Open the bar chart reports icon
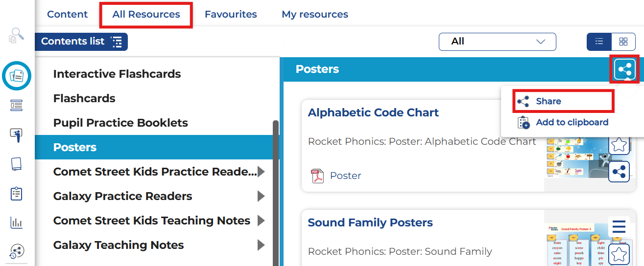Image resolution: width=644 pixels, height=266 pixels. click(17, 222)
